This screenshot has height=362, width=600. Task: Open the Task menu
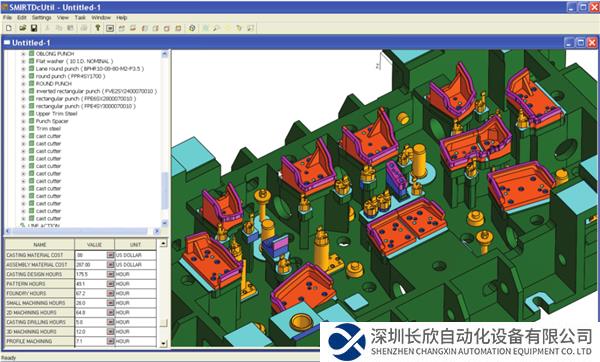(80, 18)
